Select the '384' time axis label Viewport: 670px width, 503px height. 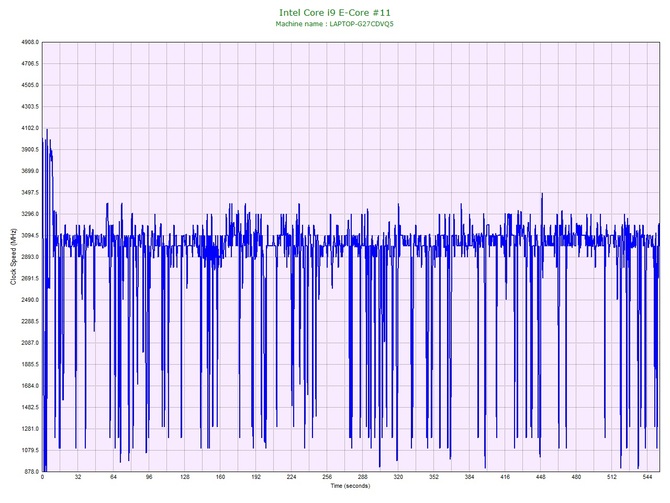click(x=469, y=477)
